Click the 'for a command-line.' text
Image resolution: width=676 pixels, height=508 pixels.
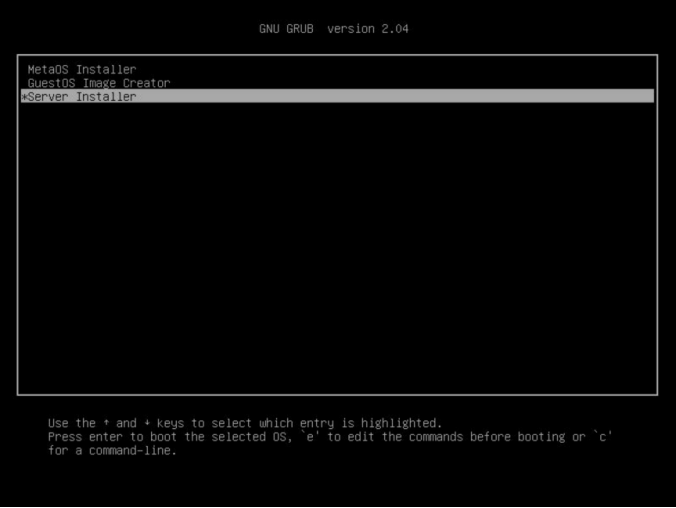112,451
